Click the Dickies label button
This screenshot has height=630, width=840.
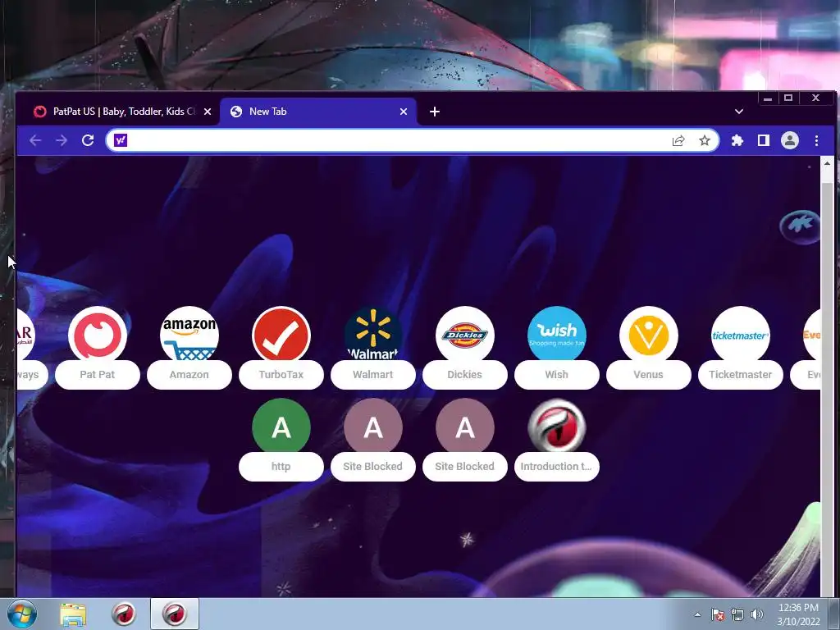[465, 374]
